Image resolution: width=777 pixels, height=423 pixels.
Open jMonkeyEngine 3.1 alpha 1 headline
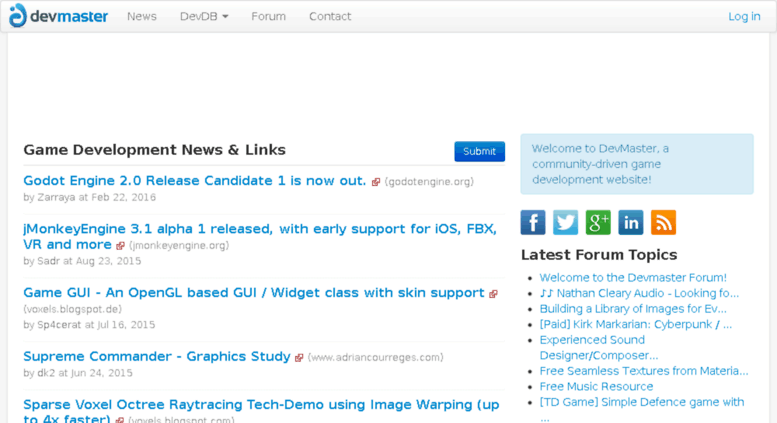point(260,236)
